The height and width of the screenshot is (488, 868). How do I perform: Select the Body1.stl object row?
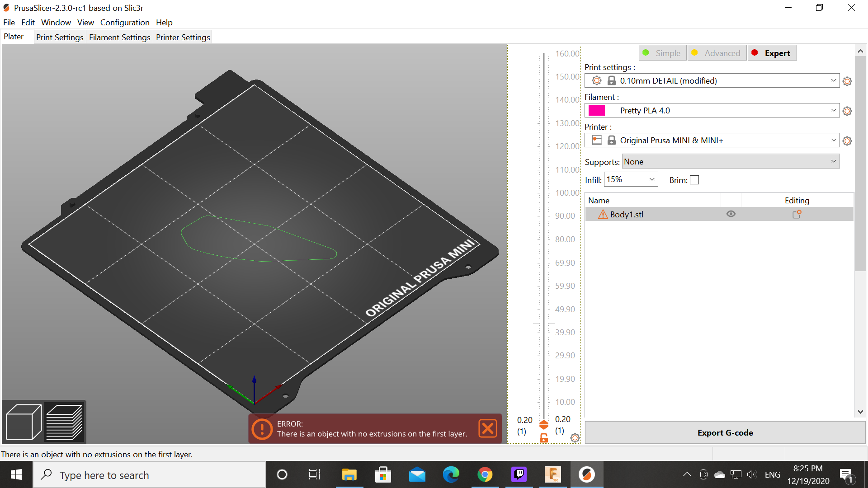[719, 214]
